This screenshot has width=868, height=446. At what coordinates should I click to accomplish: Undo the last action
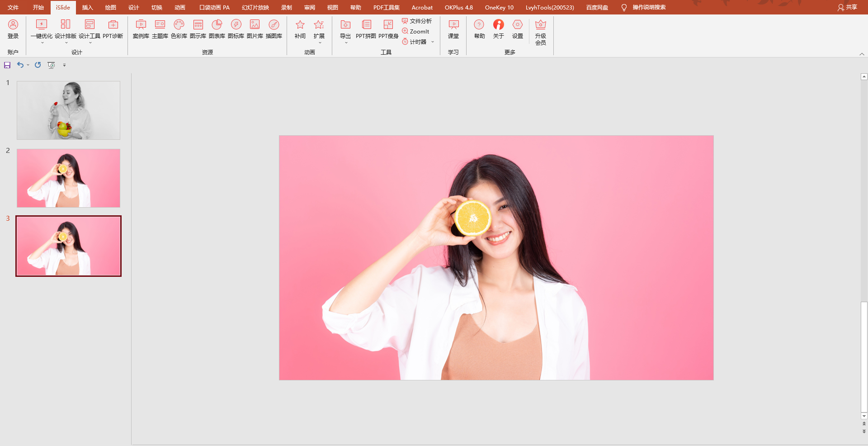pyautogui.click(x=20, y=65)
